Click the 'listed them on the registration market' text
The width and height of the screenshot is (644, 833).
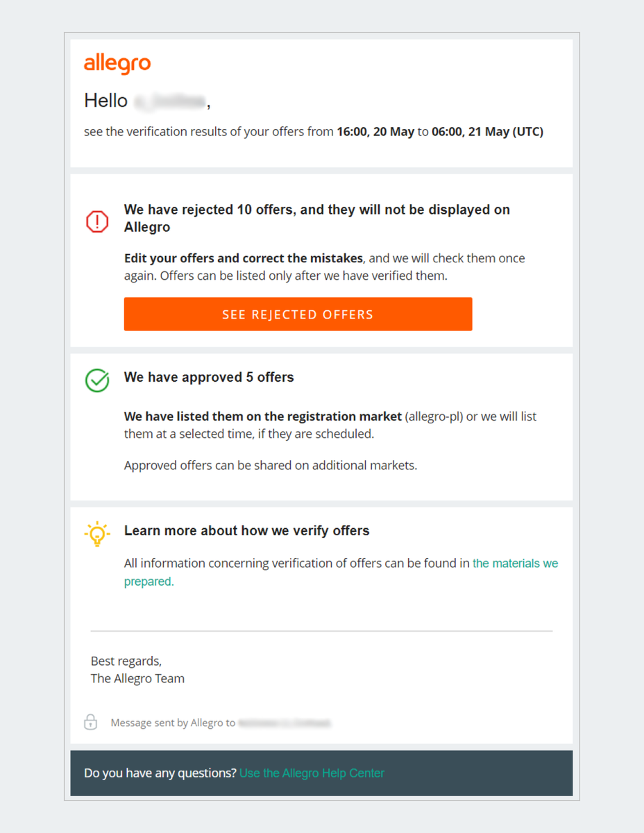pyautogui.click(x=263, y=416)
